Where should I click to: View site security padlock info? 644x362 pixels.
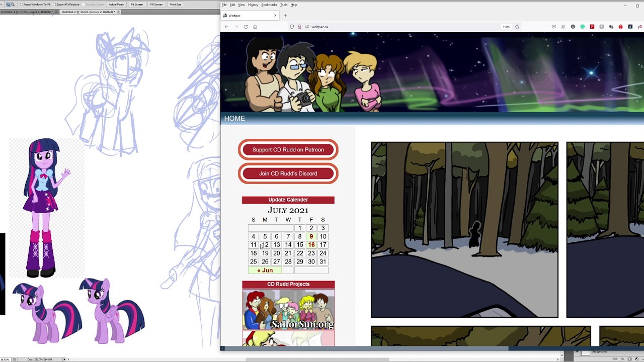(x=299, y=27)
